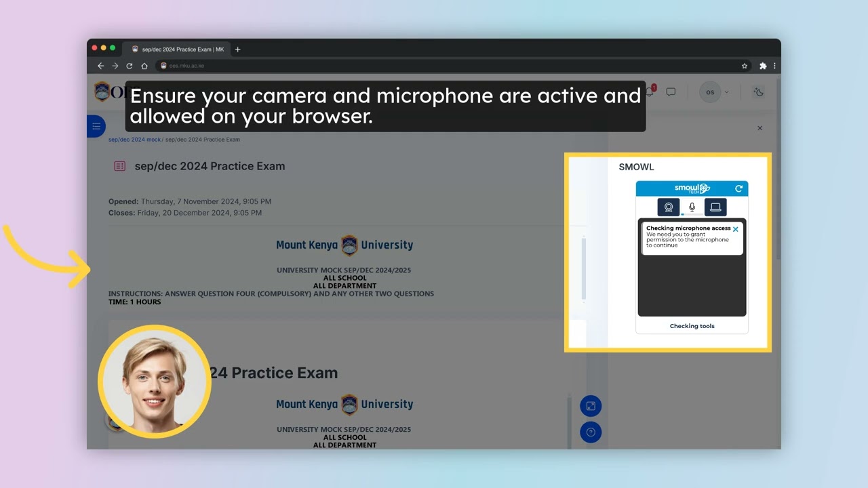Open the blue course index drawer button

[x=96, y=126]
